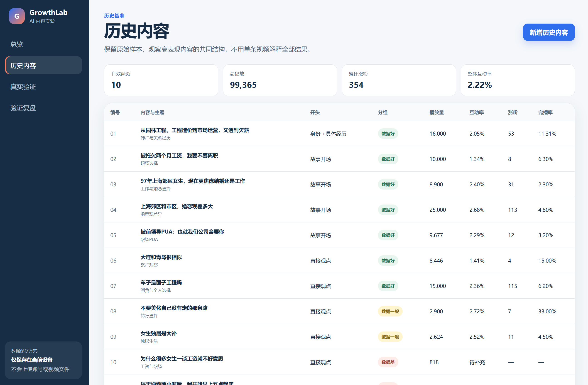Click the 数据一般 tag in row 08

pyautogui.click(x=390, y=312)
